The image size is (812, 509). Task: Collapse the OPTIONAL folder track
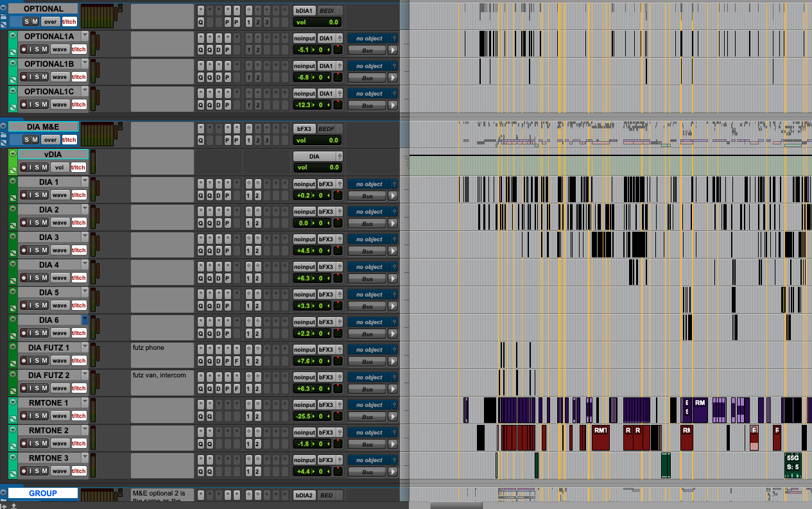(x=4, y=8)
